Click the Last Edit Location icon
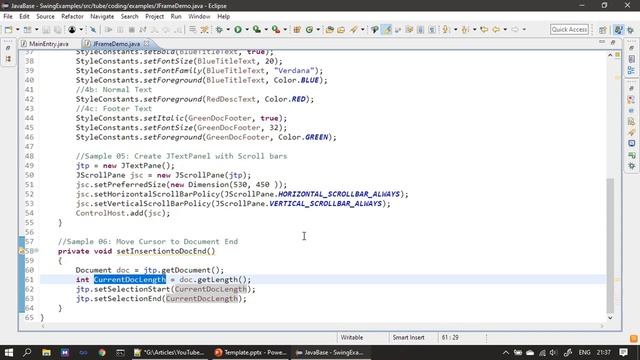 (484, 29)
